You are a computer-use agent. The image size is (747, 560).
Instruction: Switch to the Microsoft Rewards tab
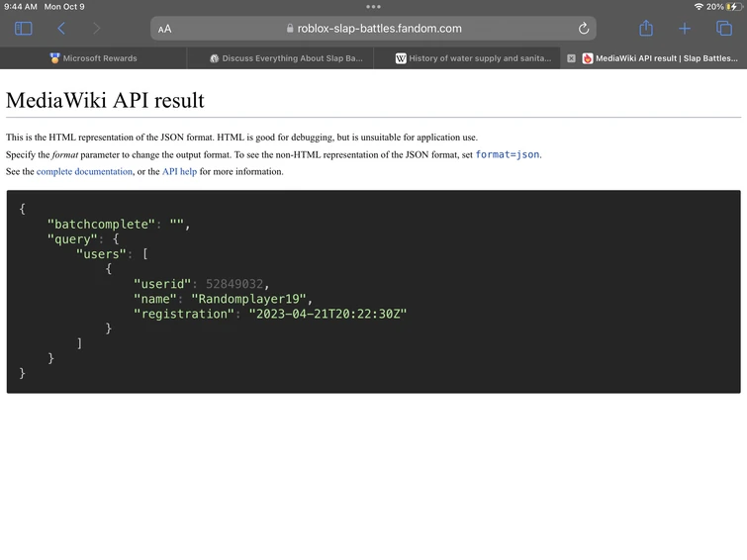tap(94, 58)
